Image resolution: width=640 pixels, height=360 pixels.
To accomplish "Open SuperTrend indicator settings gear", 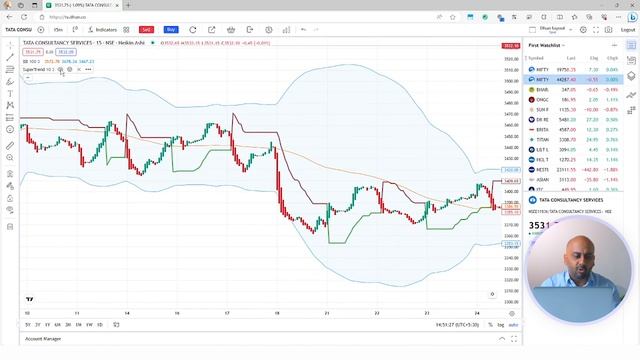I will (x=70, y=69).
